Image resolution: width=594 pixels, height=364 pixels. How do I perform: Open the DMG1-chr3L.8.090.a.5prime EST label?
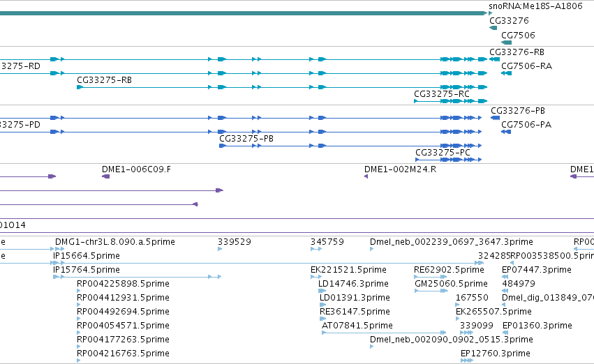(114, 242)
